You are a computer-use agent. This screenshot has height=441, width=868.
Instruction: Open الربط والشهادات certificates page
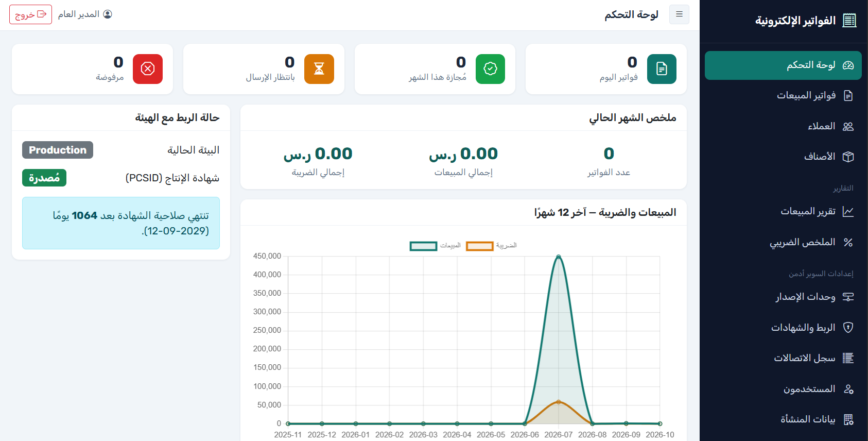(783, 328)
